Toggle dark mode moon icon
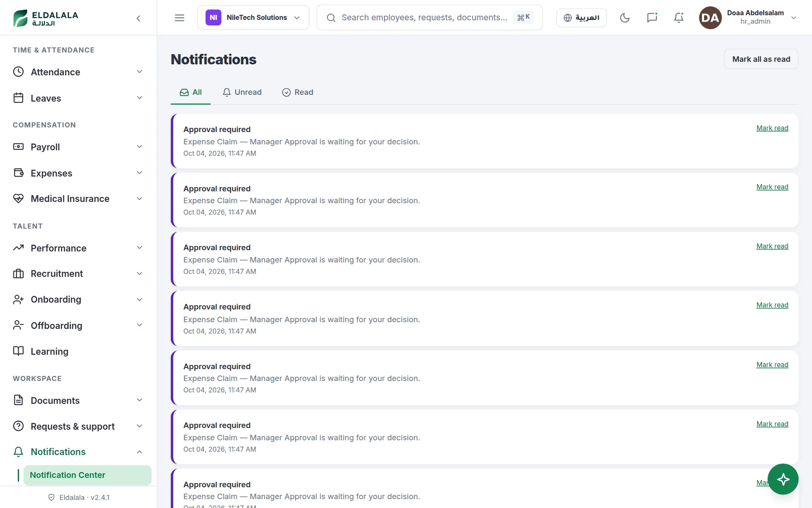The image size is (812, 508). click(x=625, y=18)
